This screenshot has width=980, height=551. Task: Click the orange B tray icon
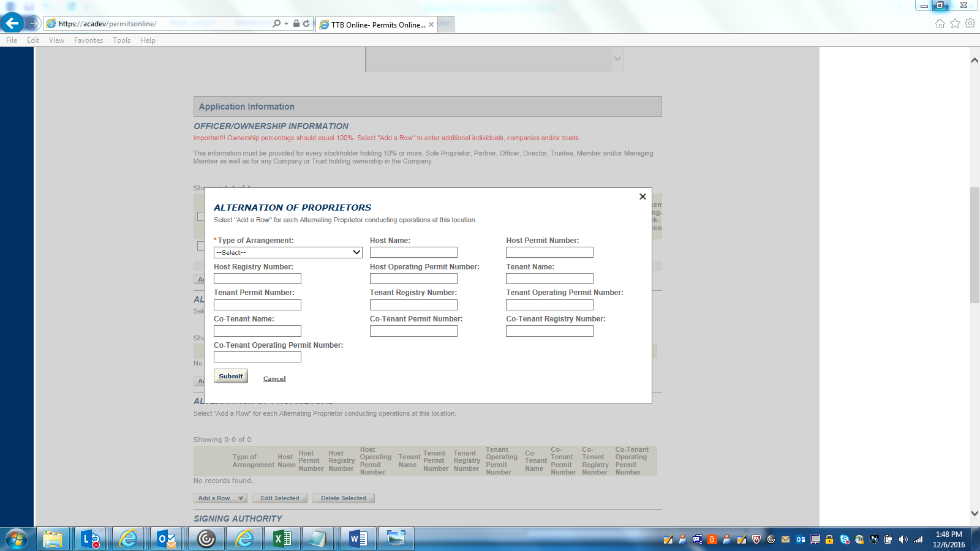point(712,539)
